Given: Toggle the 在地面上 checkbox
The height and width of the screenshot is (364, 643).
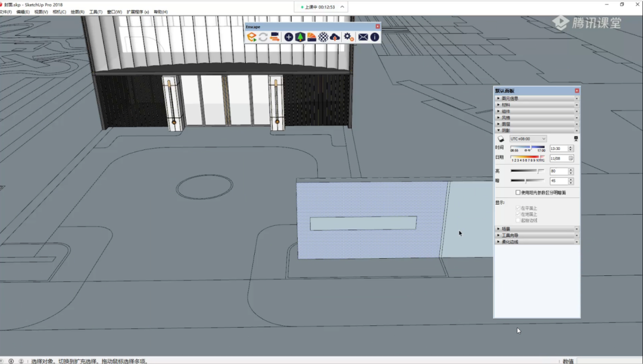Looking at the screenshot, I should click(518, 214).
